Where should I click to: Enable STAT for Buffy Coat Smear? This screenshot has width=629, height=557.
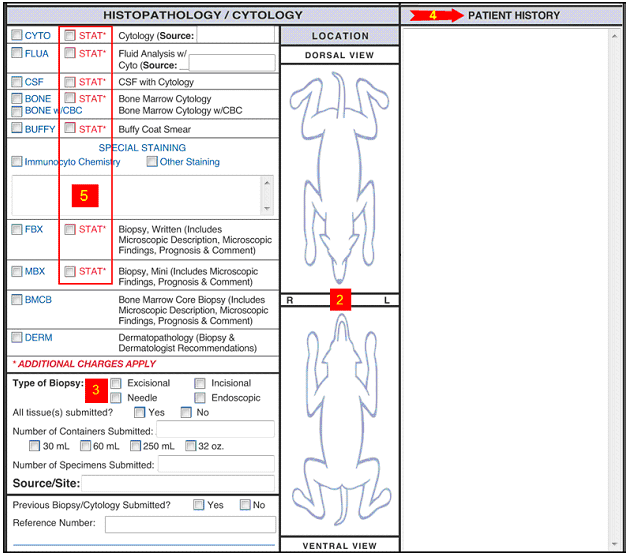coord(70,128)
